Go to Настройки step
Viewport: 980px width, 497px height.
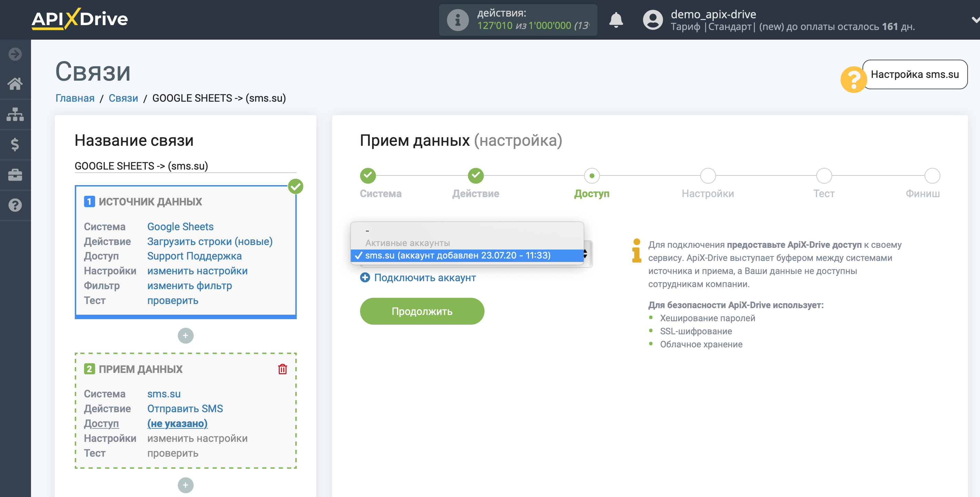point(708,175)
